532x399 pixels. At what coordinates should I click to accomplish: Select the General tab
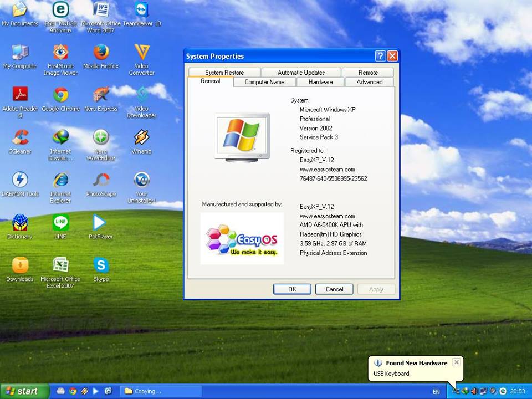(x=211, y=81)
